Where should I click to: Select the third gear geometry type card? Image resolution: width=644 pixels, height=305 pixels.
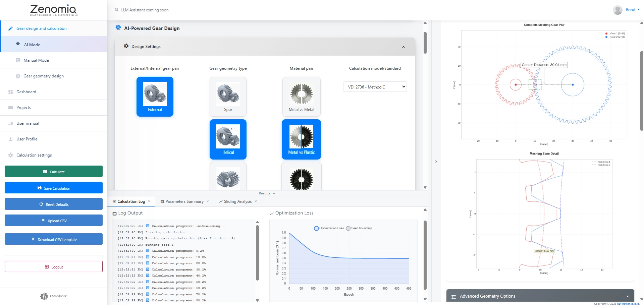point(228,177)
